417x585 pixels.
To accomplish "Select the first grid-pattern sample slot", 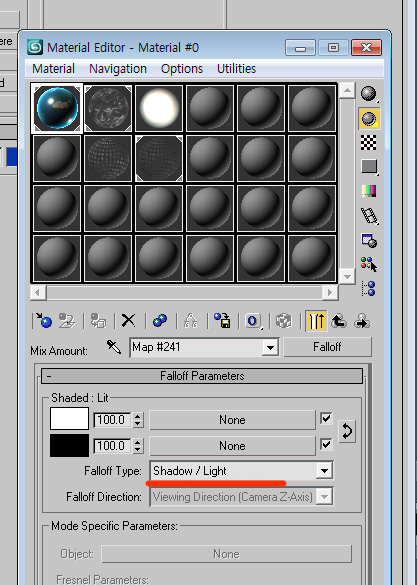I will click(x=108, y=159).
